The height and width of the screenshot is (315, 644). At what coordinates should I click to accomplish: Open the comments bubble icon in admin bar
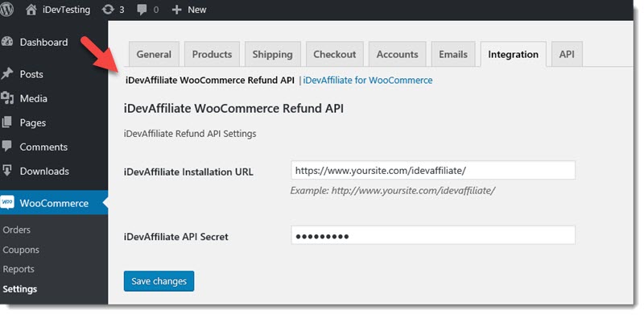click(x=142, y=10)
